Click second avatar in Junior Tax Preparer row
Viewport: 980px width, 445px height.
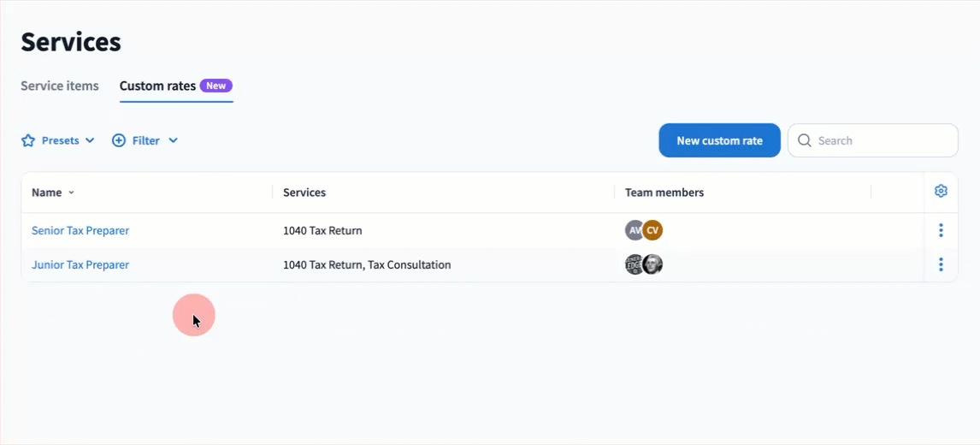tap(653, 264)
